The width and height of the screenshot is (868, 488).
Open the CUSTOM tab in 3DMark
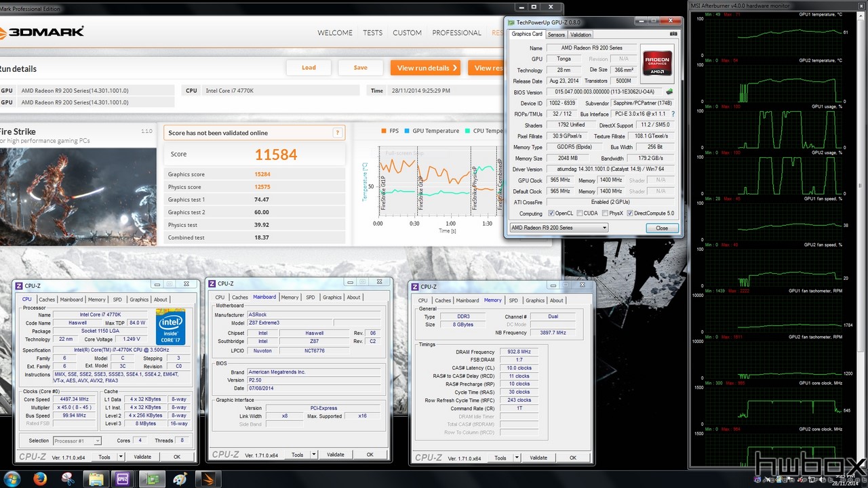pos(407,33)
